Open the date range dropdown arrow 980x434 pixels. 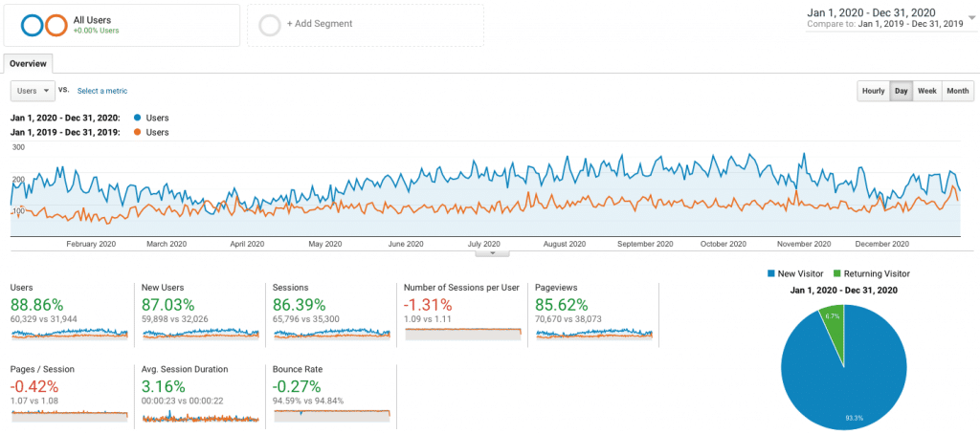pyautogui.click(x=970, y=17)
